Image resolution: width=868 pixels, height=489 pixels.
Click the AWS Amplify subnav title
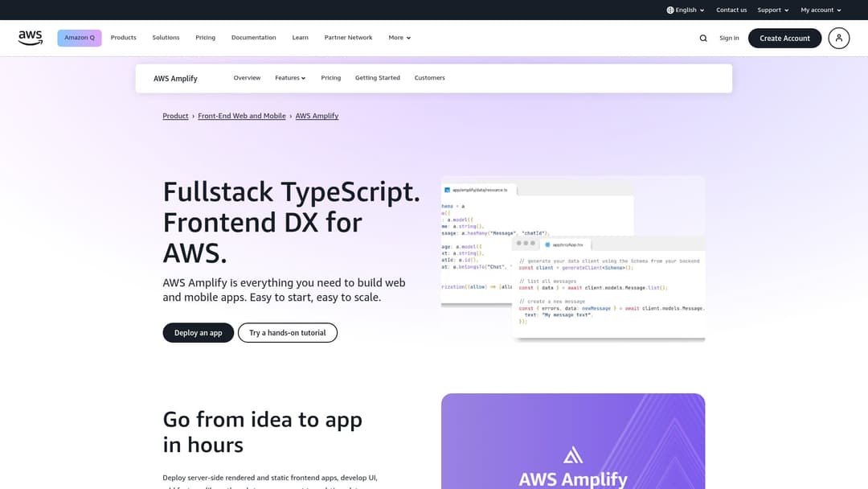coord(175,79)
